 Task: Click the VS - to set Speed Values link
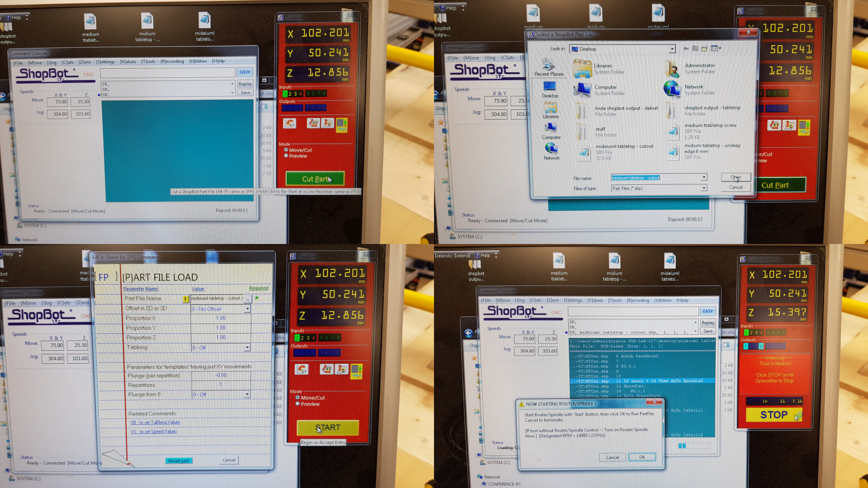coord(154,432)
